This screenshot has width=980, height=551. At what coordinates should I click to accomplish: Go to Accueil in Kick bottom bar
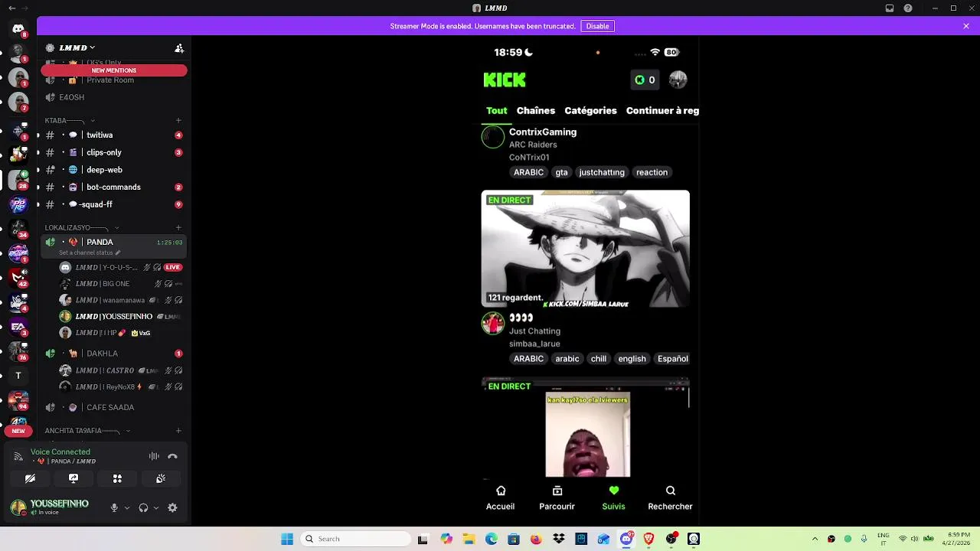click(x=500, y=497)
